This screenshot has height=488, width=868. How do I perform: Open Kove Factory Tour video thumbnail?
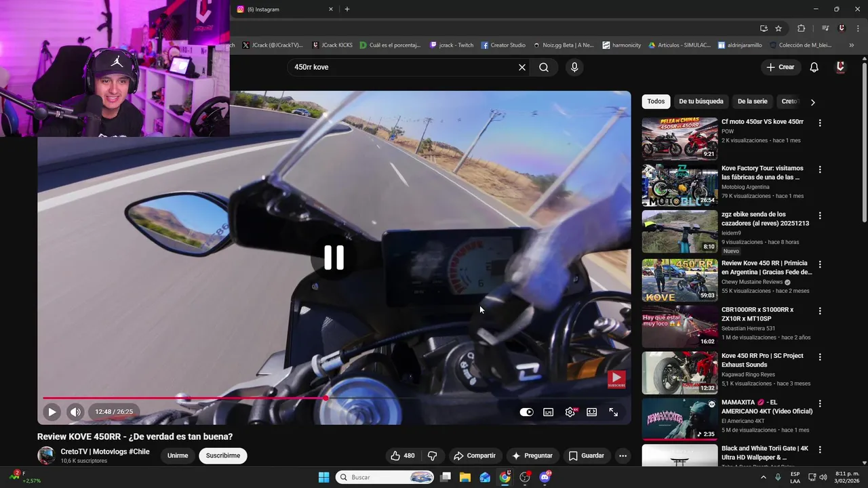tap(679, 185)
